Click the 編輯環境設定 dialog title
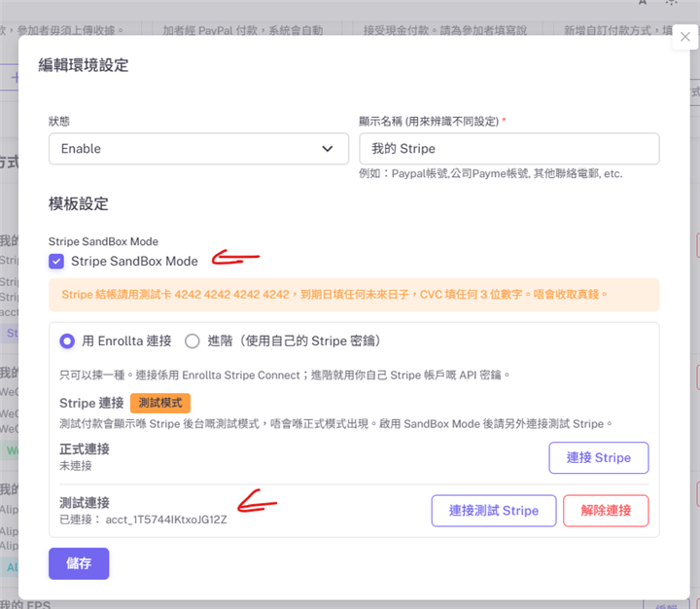This screenshot has width=700, height=609. [84, 65]
